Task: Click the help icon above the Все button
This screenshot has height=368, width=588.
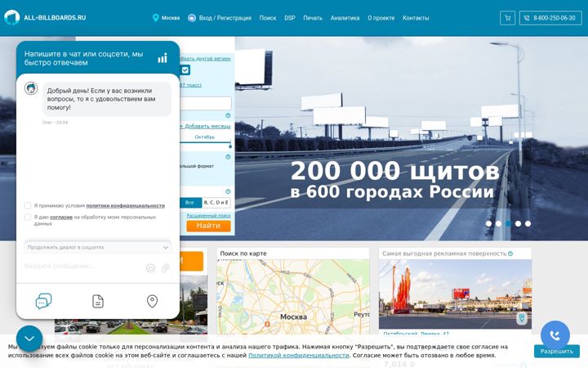Action: [x=228, y=191]
